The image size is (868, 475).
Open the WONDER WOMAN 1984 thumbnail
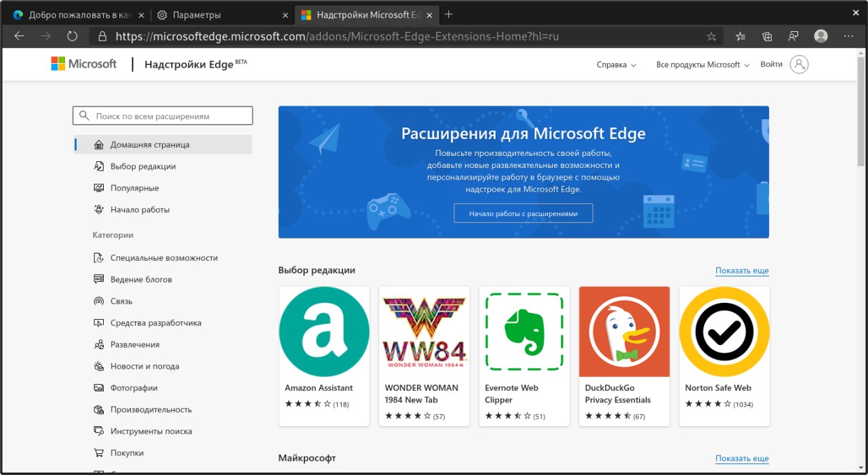pos(425,332)
